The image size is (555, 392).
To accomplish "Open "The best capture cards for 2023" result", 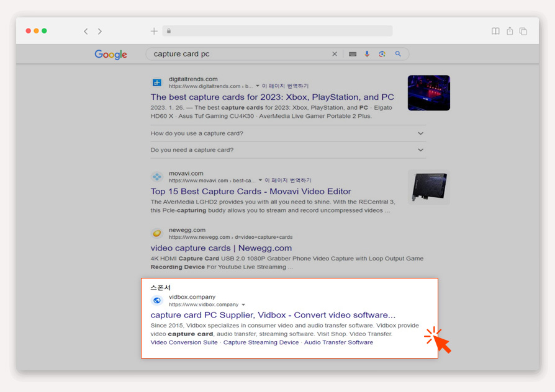I will click(272, 97).
